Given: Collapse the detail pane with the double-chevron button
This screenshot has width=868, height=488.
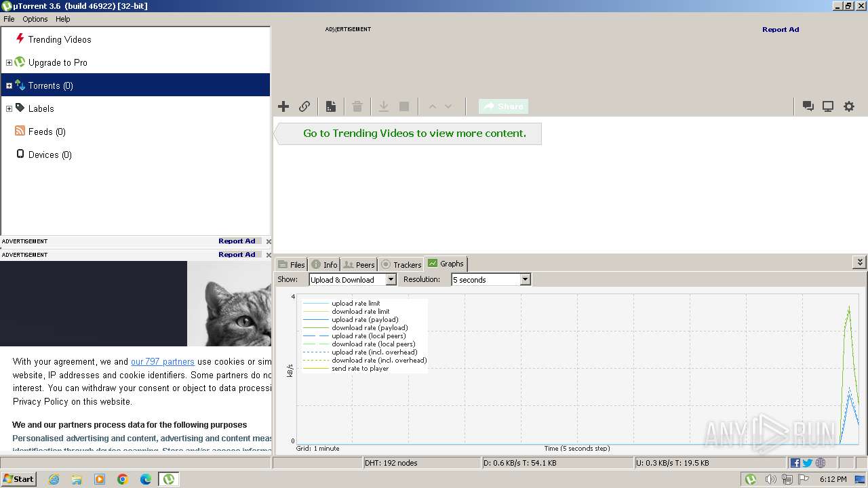Looking at the screenshot, I should (x=860, y=262).
